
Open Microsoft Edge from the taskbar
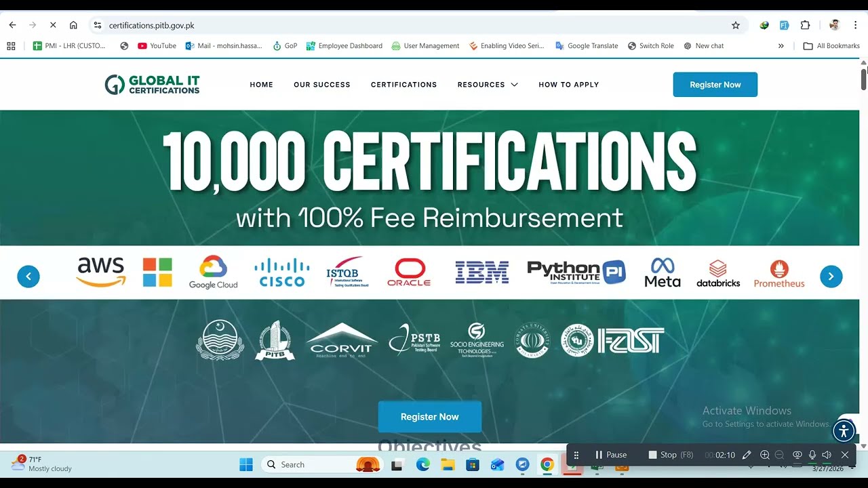pos(422,465)
